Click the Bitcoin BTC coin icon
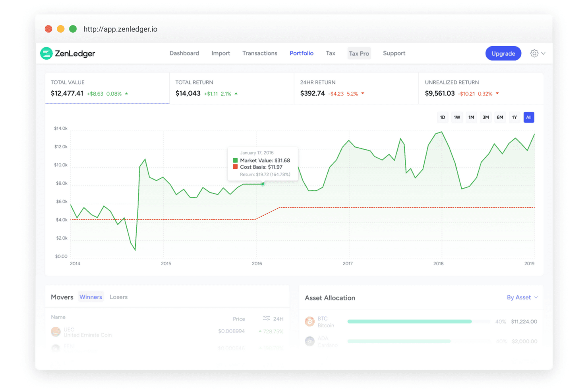This screenshot has width=588, height=392. click(x=309, y=322)
